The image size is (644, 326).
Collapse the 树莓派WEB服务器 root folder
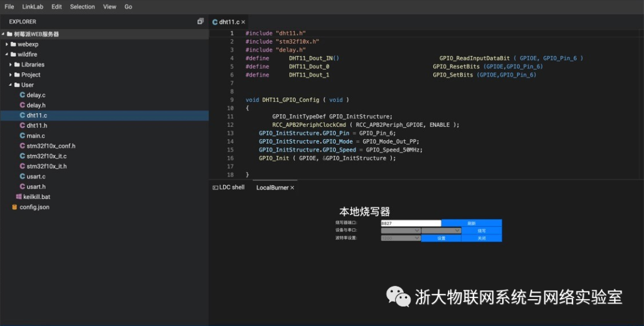point(4,34)
